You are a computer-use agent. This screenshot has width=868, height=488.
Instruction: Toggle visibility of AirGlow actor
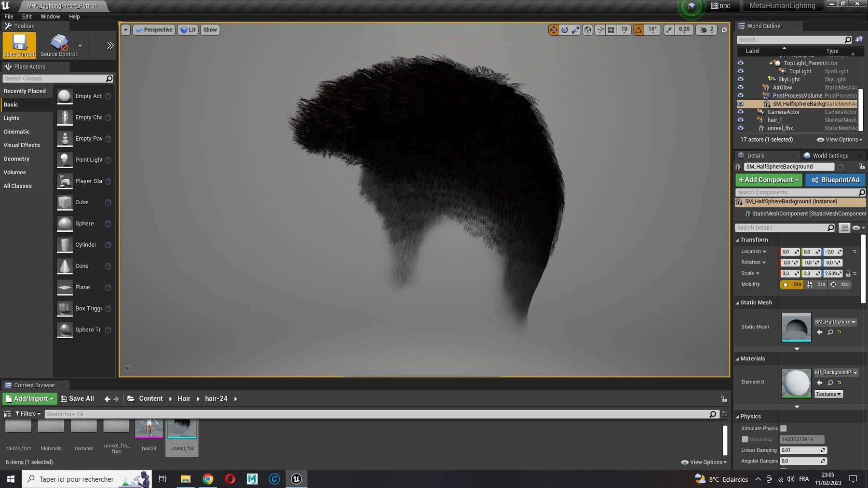pos(741,88)
